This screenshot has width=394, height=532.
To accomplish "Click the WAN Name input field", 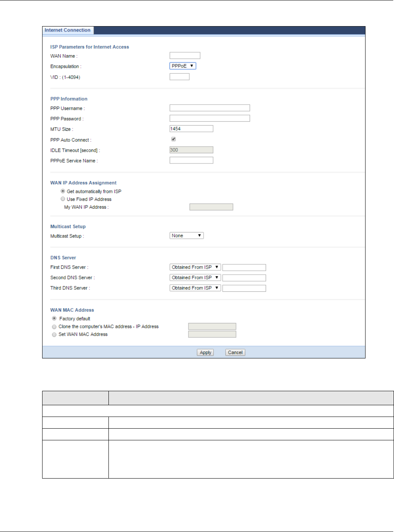I will 185,56.
